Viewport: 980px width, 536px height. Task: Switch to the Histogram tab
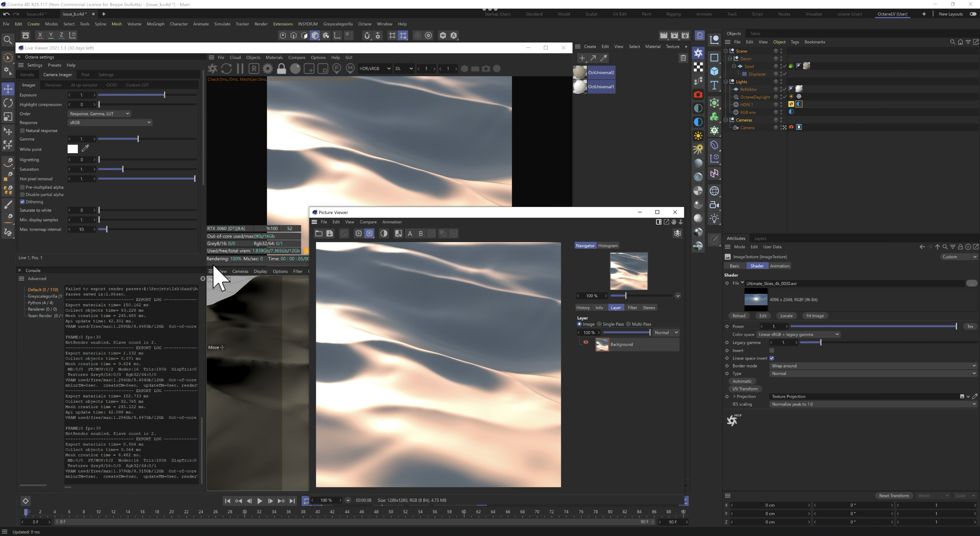point(608,246)
